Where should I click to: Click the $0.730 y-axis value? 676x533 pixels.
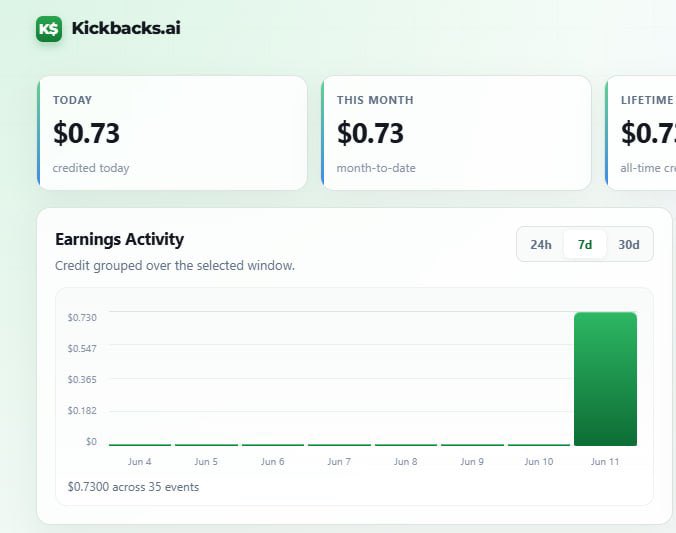[x=82, y=317]
